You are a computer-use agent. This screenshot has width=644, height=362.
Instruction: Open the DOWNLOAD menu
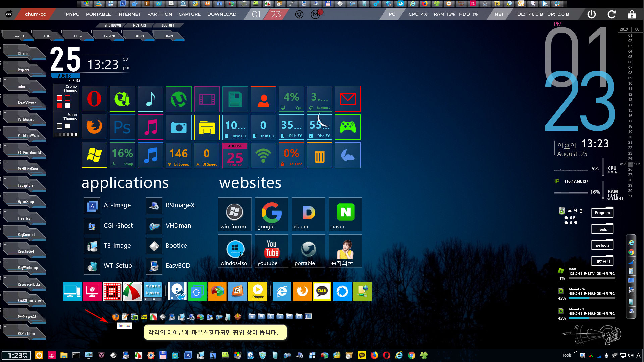222,14
